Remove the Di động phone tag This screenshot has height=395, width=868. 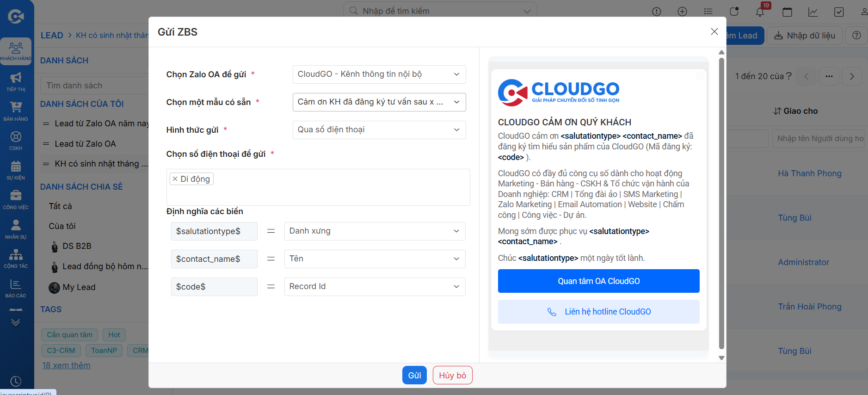[175, 179]
